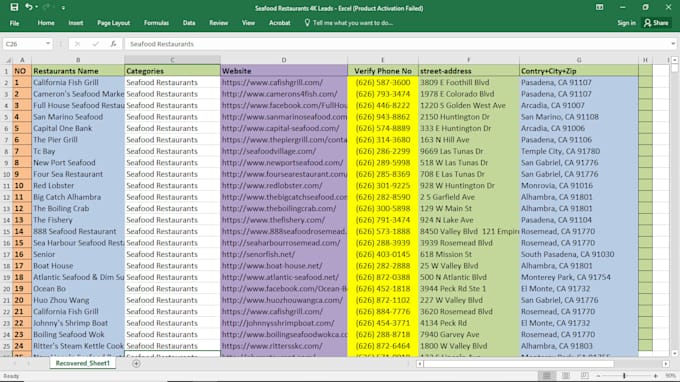The width and height of the screenshot is (680, 382).
Task: Switch to Normal view icon in status bar
Action: [x=547, y=375]
